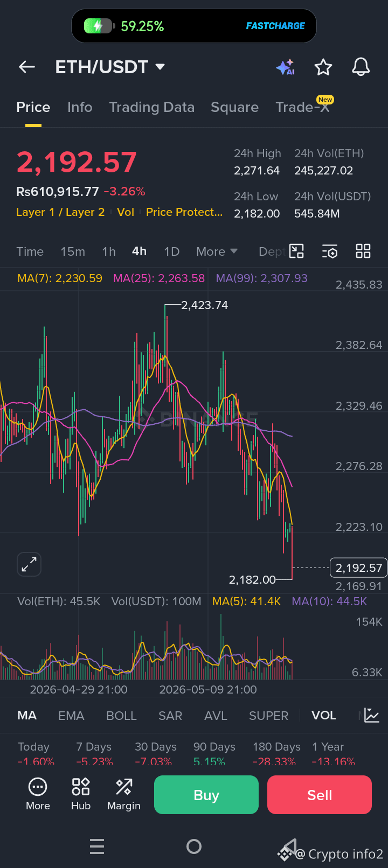The height and width of the screenshot is (868, 388).
Task: Tap the 24h Vol(ETH) value 245,227.02
Action: coord(324,171)
